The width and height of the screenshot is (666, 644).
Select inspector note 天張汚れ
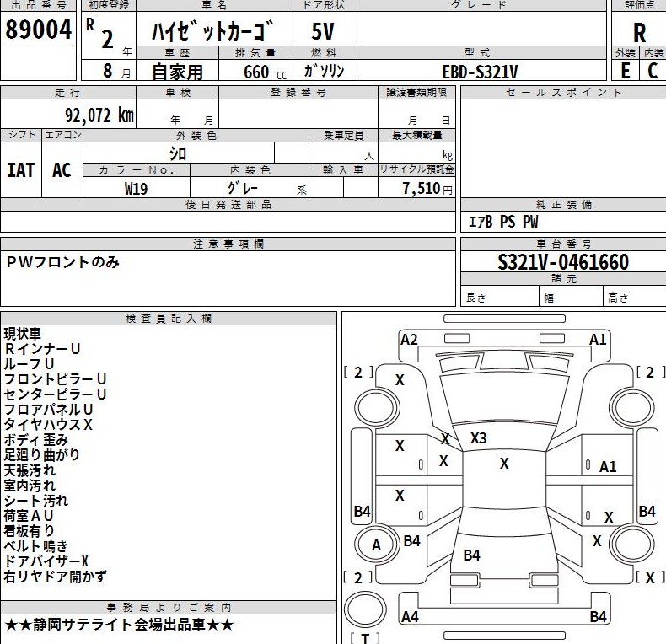click(30, 470)
